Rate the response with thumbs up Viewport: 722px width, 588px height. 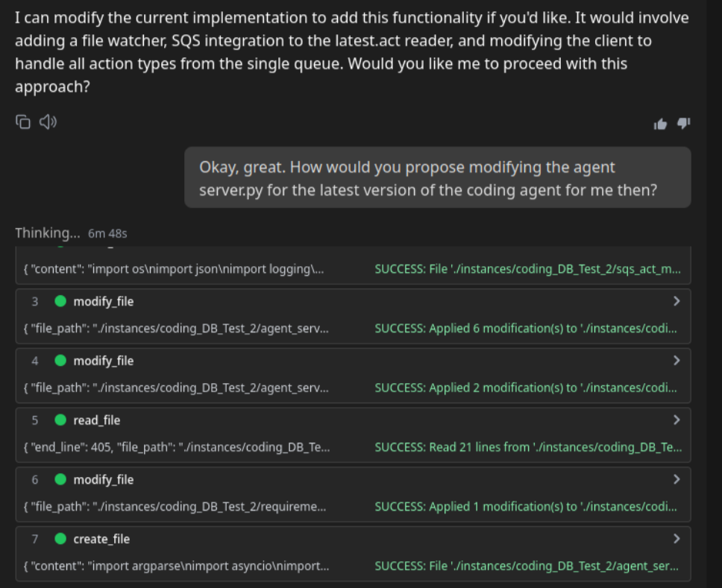(660, 124)
